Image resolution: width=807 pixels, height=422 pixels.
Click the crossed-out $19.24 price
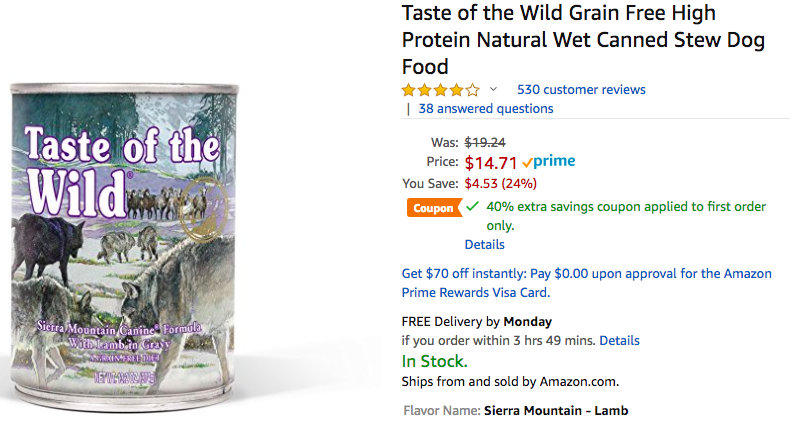(x=485, y=142)
